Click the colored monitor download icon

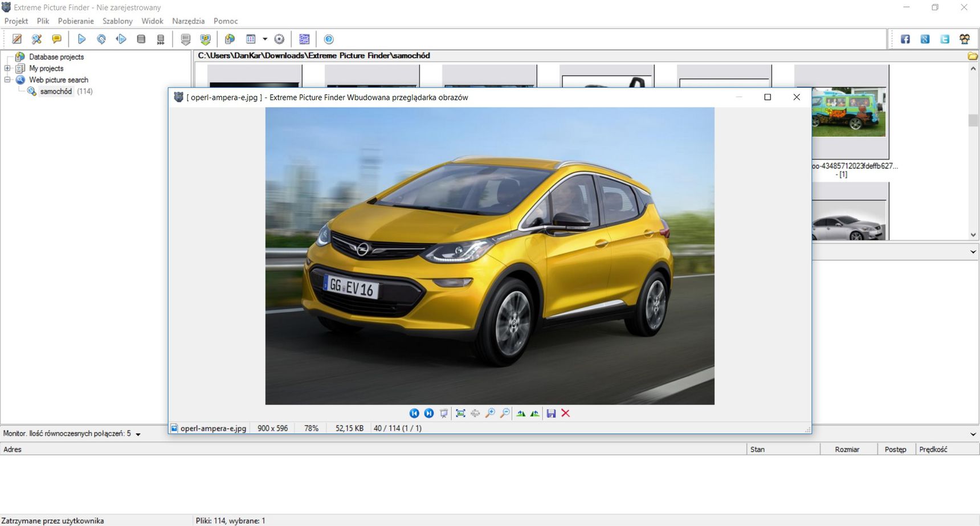pos(205,39)
